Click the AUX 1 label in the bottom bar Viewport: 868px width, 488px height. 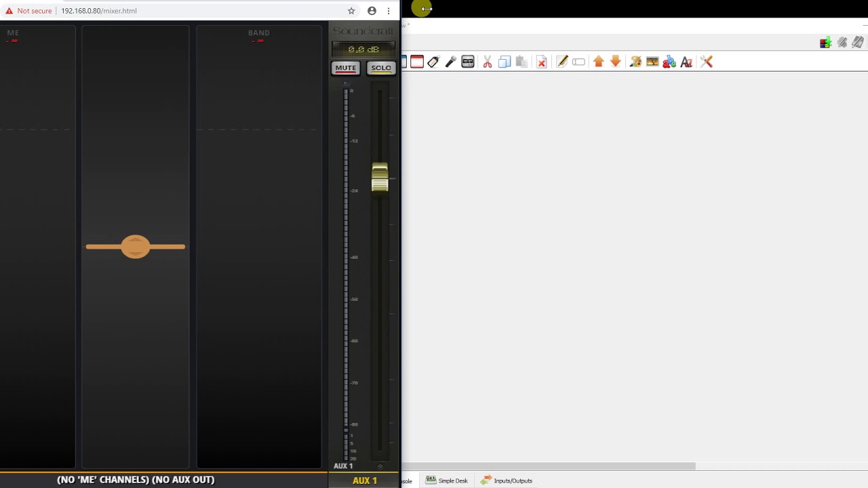pyautogui.click(x=365, y=481)
